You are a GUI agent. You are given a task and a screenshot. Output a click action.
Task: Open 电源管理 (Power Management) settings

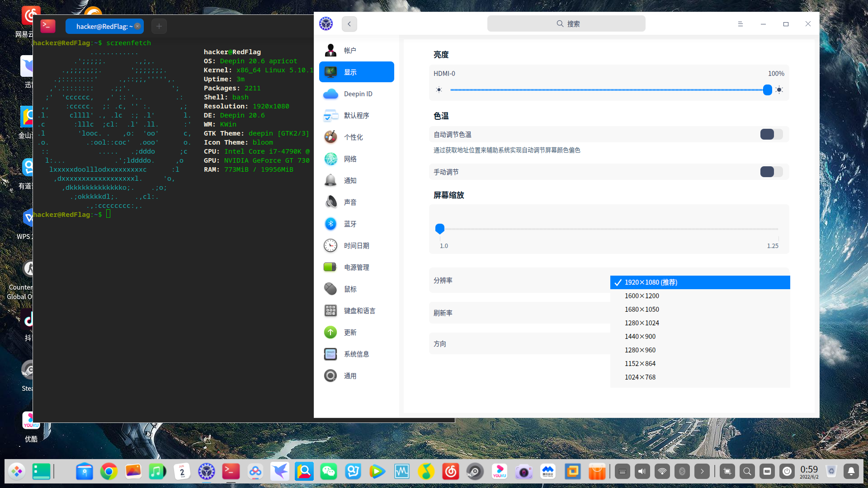point(356,267)
